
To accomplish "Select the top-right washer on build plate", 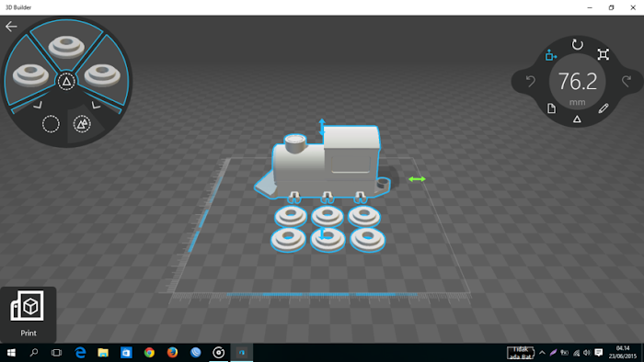I will tap(364, 216).
